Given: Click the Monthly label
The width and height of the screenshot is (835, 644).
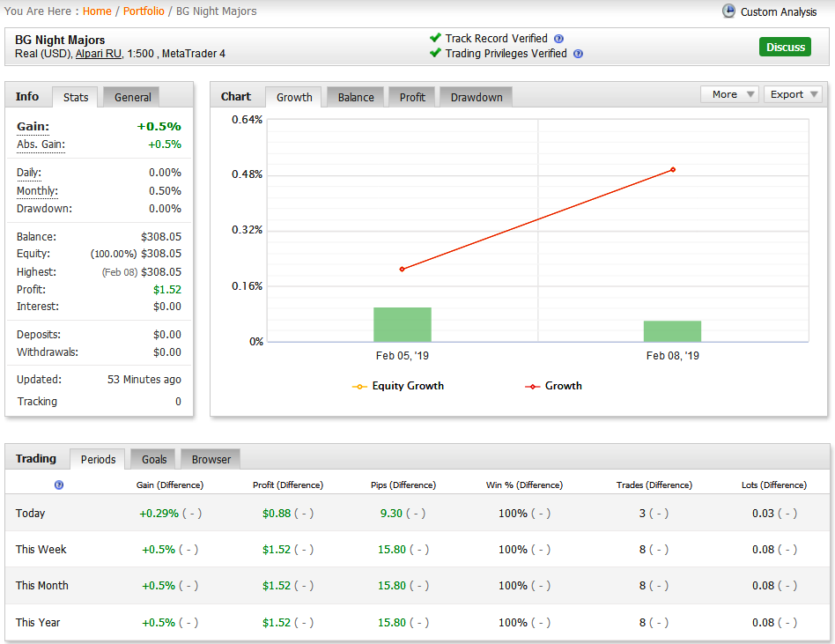Looking at the screenshot, I should pyautogui.click(x=37, y=190).
